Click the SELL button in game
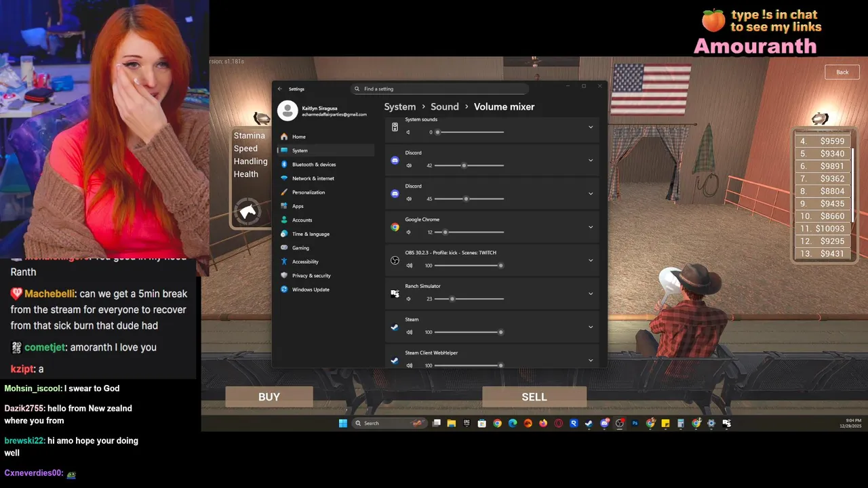 534,396
